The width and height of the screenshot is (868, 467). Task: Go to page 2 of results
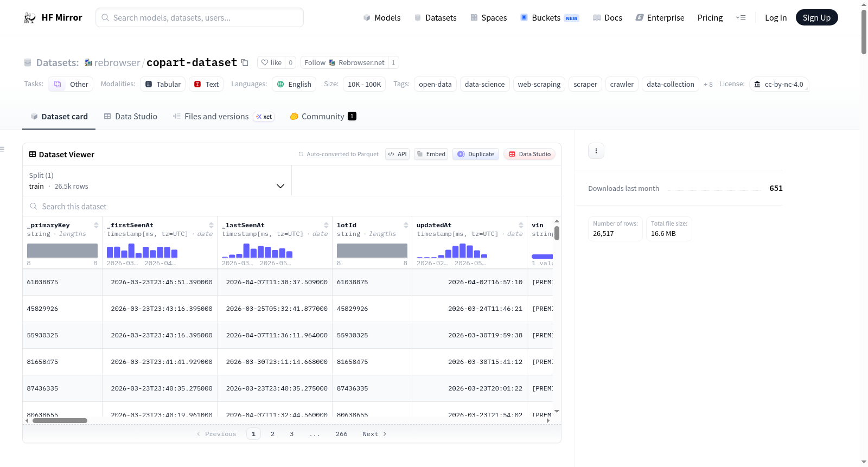tap(272, 434)
